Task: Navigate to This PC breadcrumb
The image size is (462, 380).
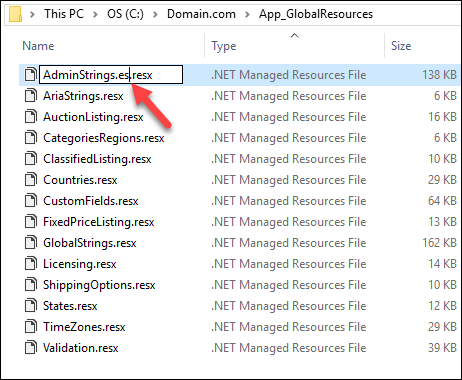Action: tap(64, 14)
